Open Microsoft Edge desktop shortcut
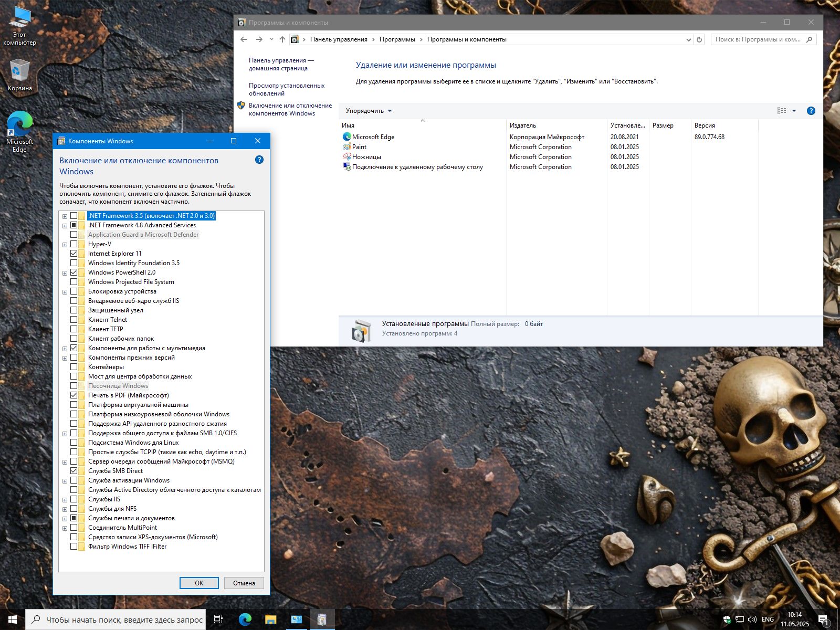840x630 pixels. pyautogui.click(x=19, y=131)
